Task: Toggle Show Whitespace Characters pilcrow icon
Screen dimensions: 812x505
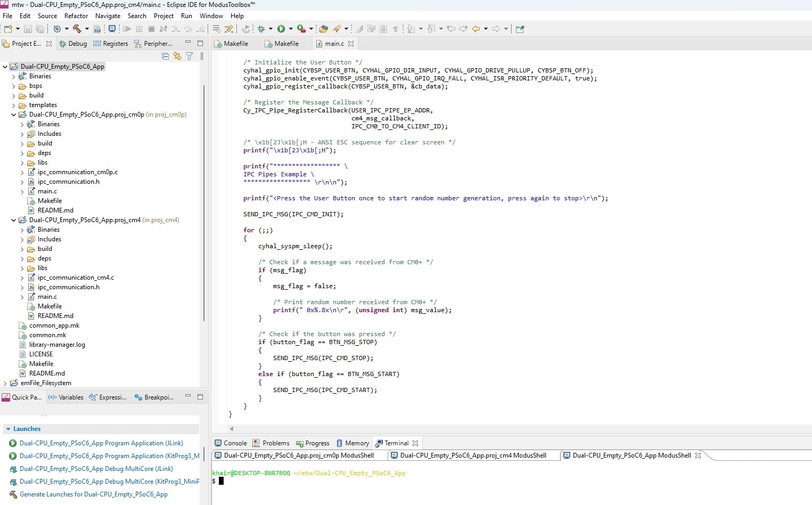Action: (x=396, y=29)
